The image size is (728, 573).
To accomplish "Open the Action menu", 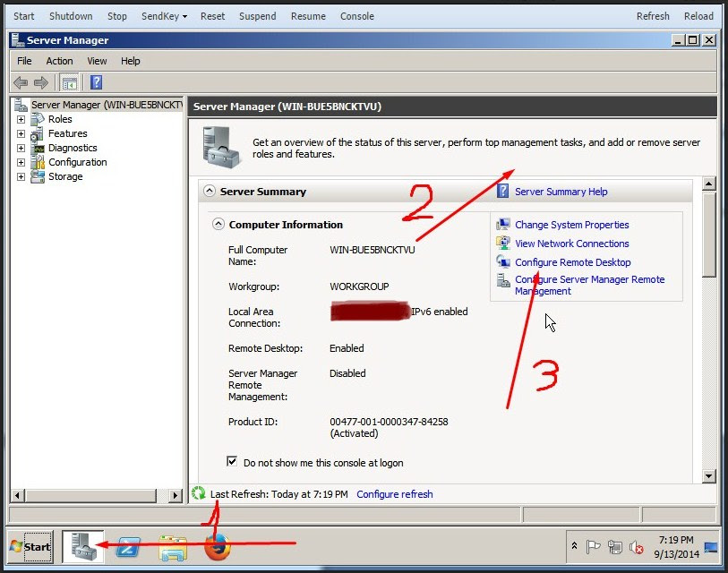I will pos(59,61).
